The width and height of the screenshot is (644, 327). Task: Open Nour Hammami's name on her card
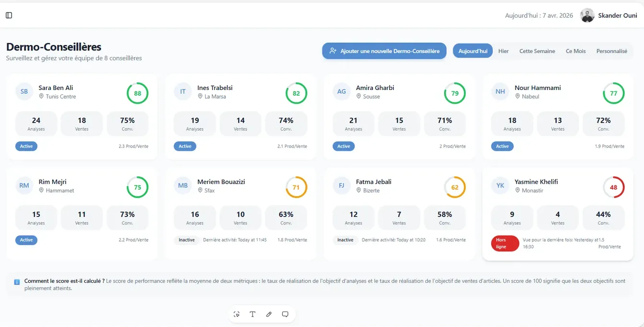538,88
